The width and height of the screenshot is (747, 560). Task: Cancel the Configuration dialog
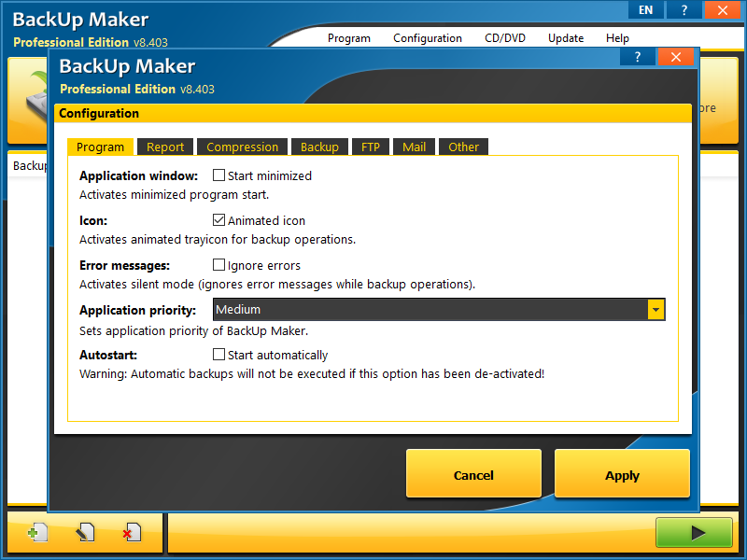pyautogui.click(x=473, y=474)
